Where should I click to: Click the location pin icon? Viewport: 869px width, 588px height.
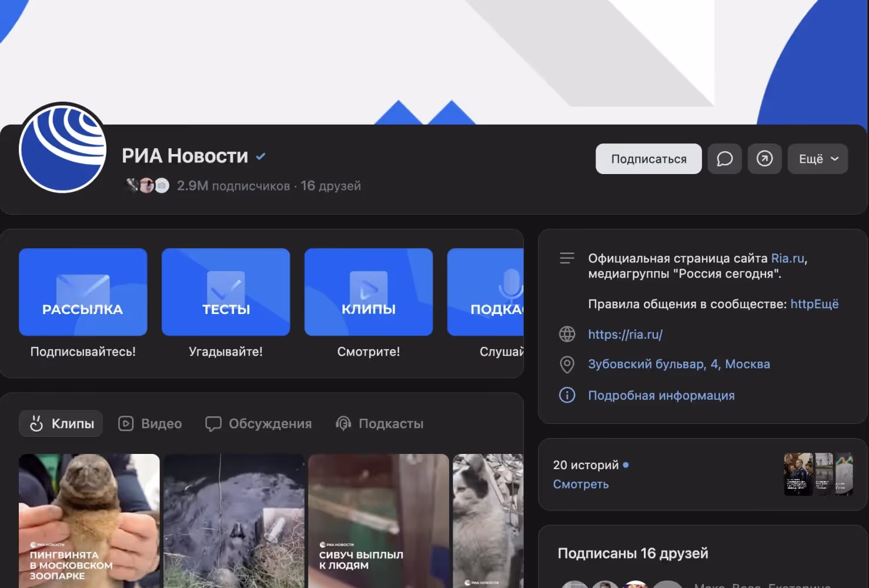pos(567,365)
